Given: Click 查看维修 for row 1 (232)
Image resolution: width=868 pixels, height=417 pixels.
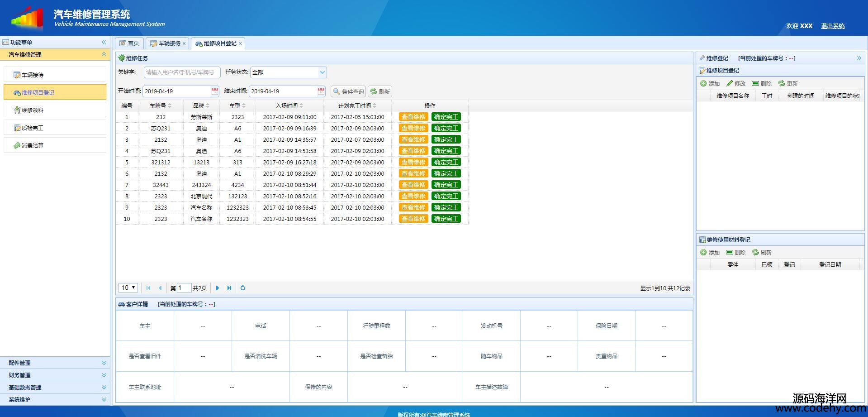Looking at the screenshot, I should coord(413,117).
